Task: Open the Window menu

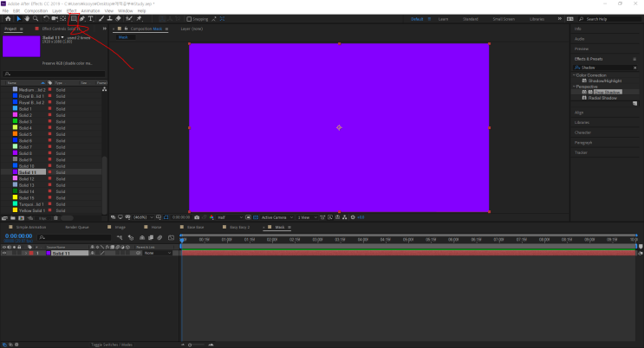Action: pyautogui.click(x=126, y=10)
